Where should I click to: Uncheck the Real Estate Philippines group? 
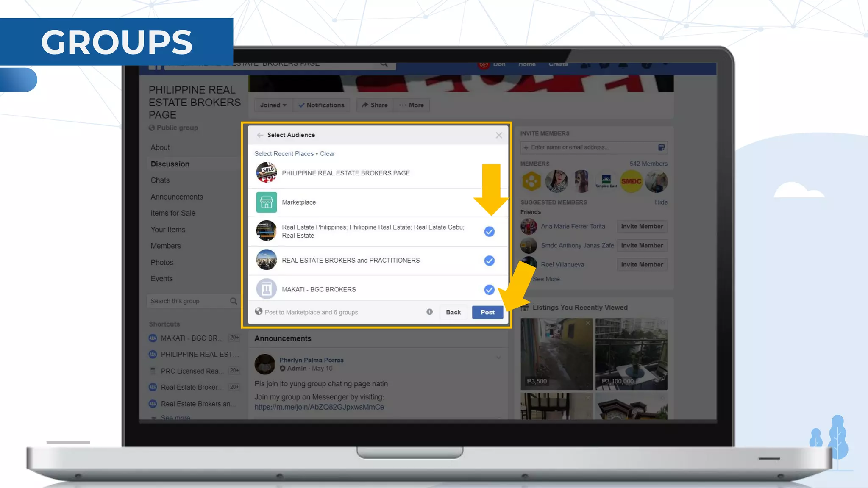click(x=489, y=231)
